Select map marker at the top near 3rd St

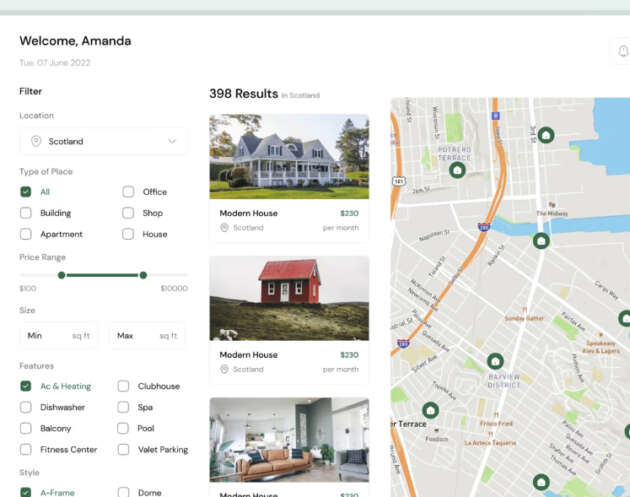tap(546, 135)
